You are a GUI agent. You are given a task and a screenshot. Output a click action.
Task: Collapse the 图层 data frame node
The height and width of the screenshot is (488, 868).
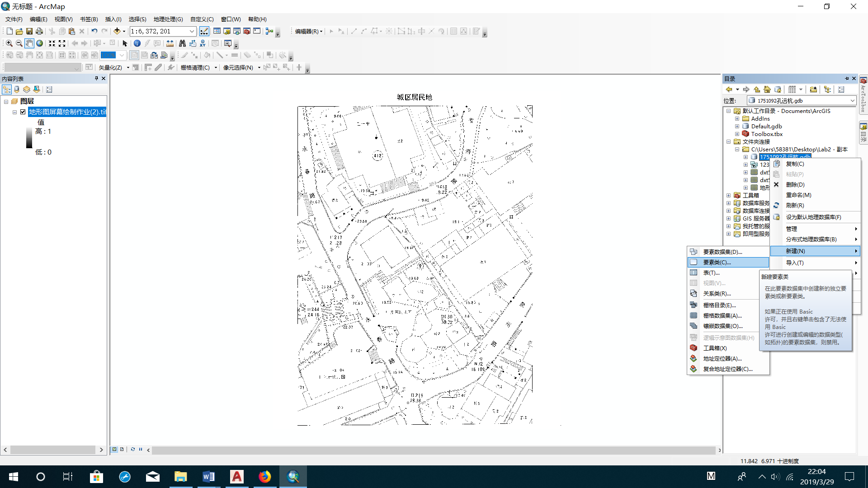6,102
